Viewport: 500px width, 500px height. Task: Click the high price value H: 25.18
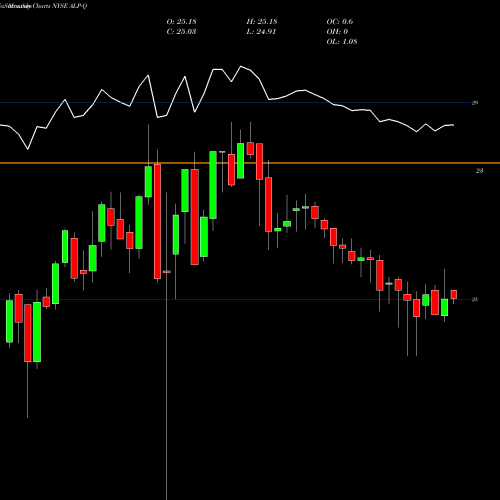coord(262,22)
